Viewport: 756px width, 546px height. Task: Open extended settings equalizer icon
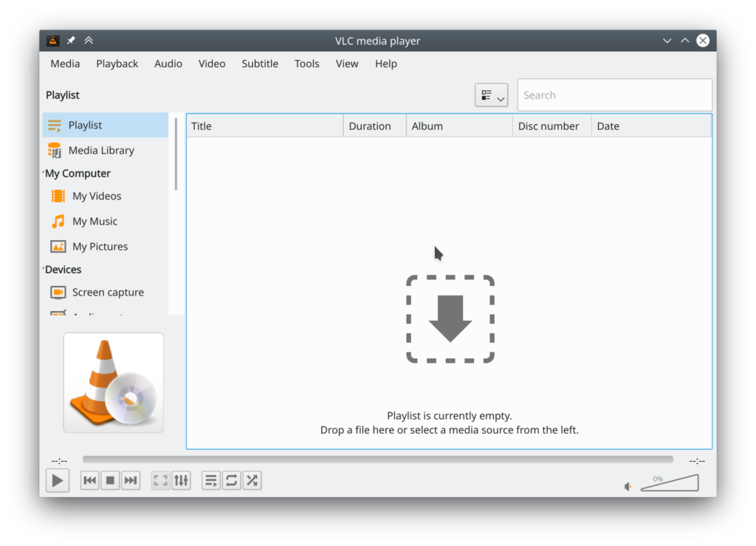[182, 480]
